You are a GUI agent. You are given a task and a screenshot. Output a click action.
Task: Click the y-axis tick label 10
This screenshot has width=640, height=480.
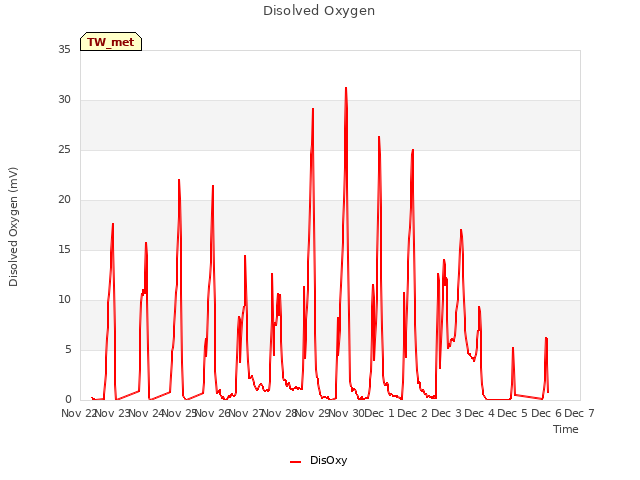point(64,300)
